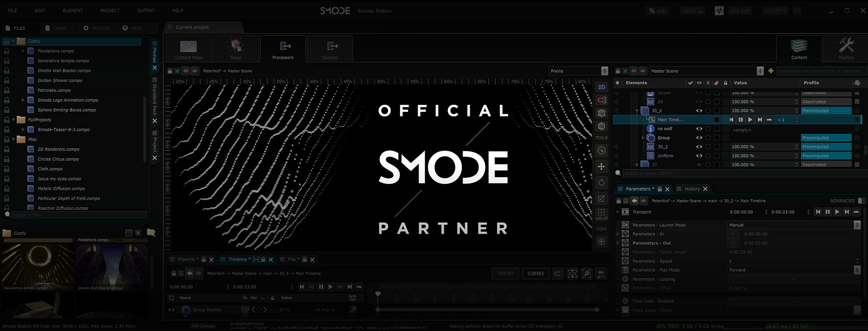Click the Edit Licenses button

[x=203, y=326]
